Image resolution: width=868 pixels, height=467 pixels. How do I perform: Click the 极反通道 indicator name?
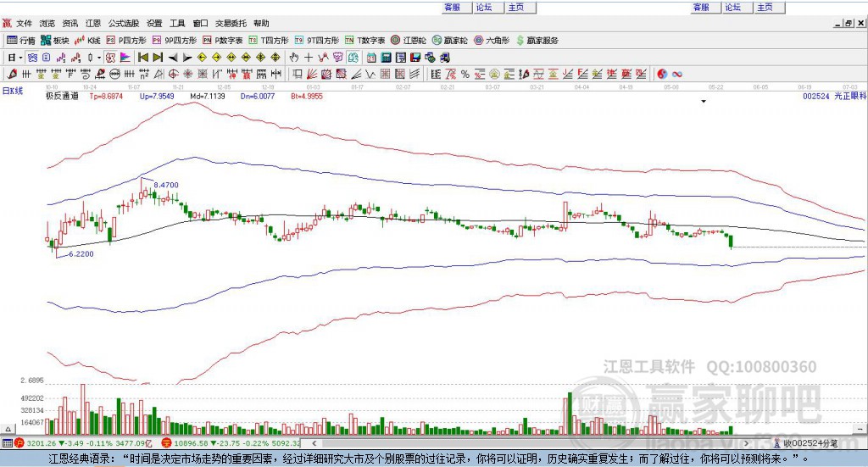(x=63, y=97)
